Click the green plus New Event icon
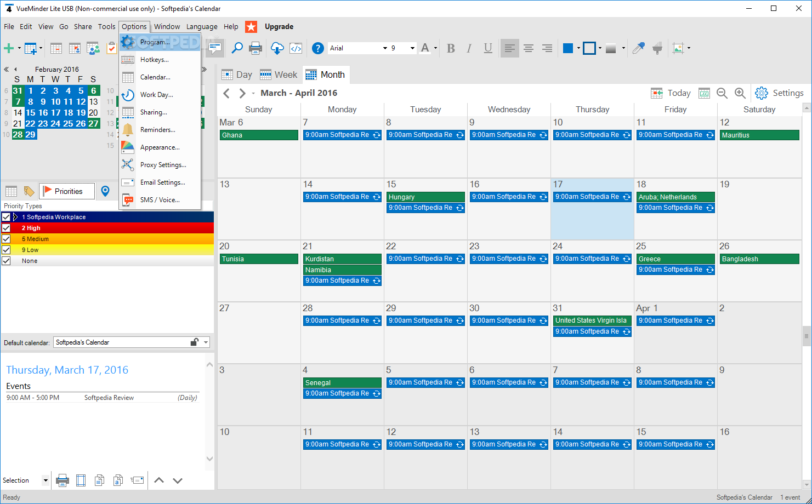This screenshot has height=504, width=812. (9, 48)
